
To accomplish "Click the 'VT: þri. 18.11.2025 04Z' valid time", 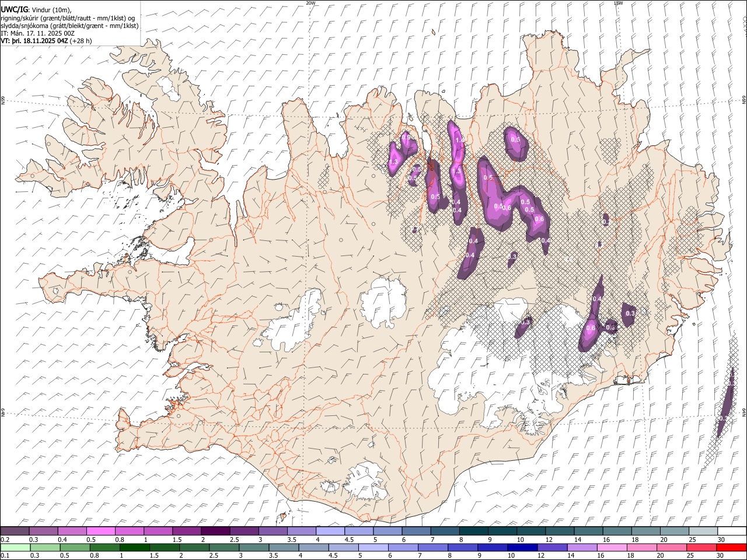I will [x=35, y=41].
